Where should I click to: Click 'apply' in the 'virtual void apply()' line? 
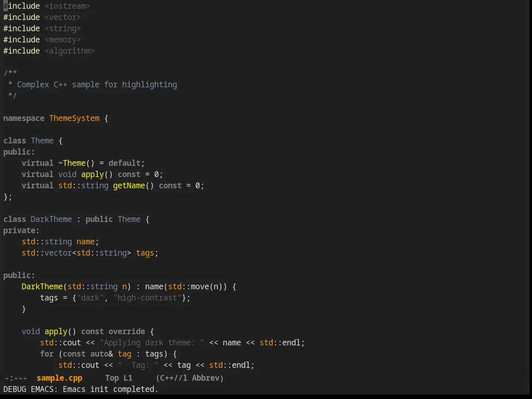[x=92, y=174]
